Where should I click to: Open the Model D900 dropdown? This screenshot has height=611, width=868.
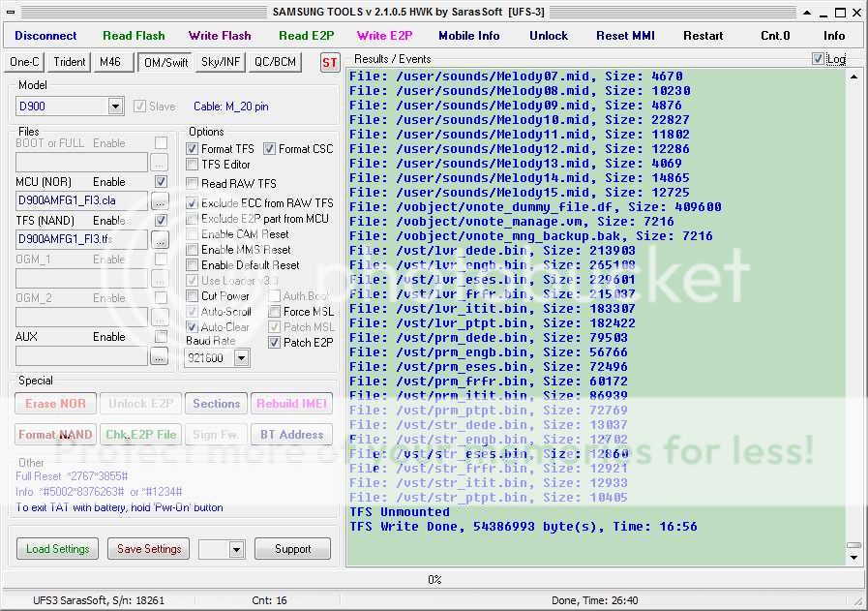[115, 106]
